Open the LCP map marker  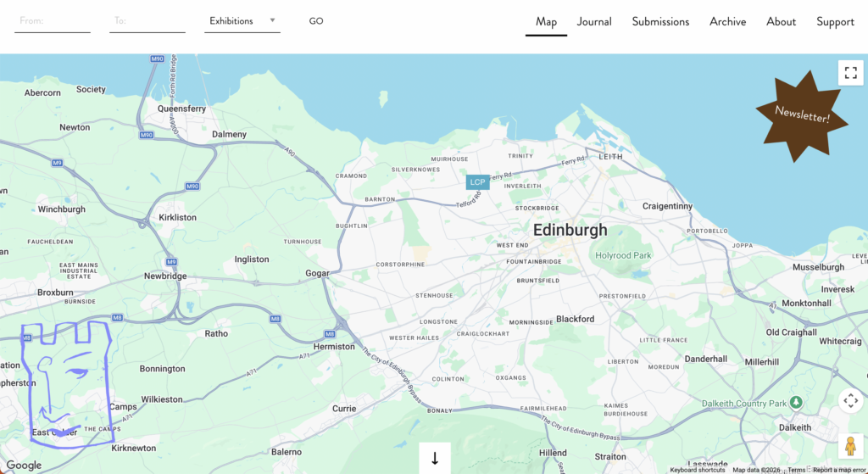pyautogui.click(x=477, y=182)
